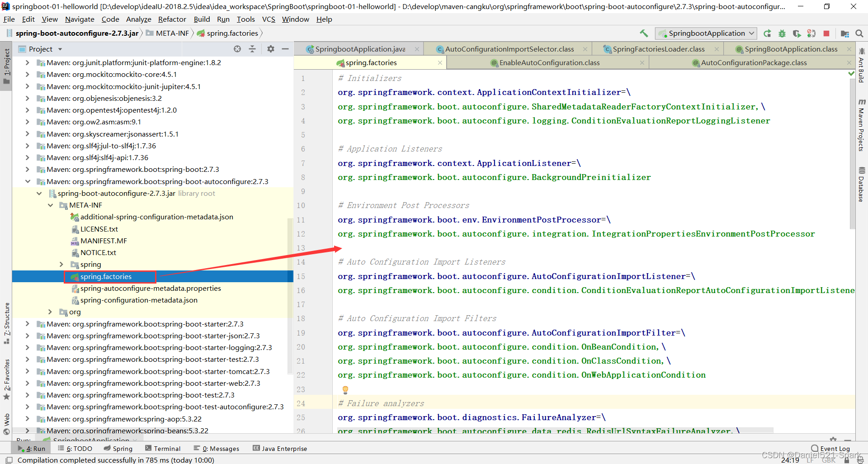868x464 pixels.
Task: Open the Java Enterprise tool window
Action: point(280,449)
